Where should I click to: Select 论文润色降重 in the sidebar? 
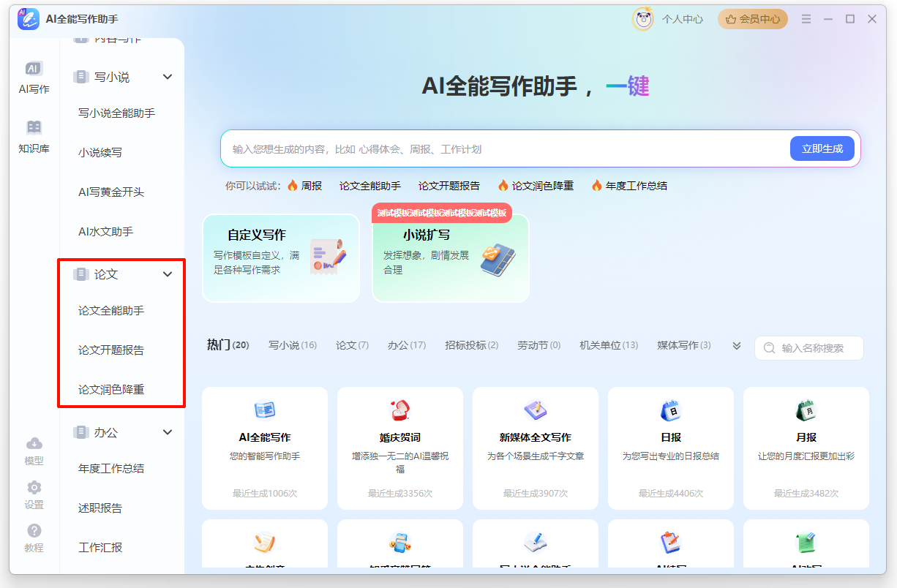[x=111, y=390]
